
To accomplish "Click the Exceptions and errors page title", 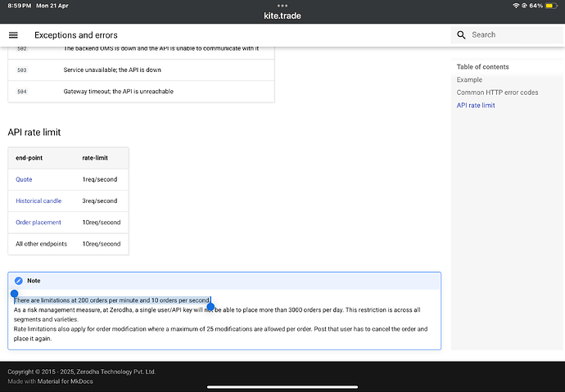I will pyautogui.click(x=76, y=35).
